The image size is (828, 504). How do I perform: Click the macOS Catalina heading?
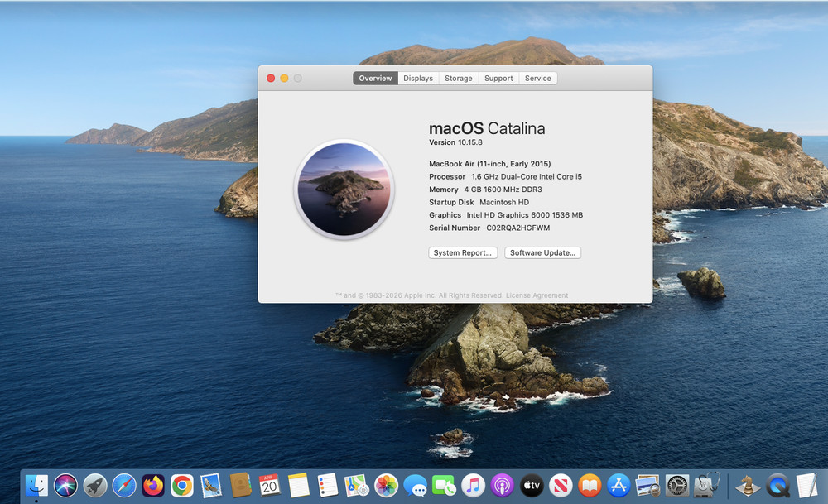[x=487, y=128]
